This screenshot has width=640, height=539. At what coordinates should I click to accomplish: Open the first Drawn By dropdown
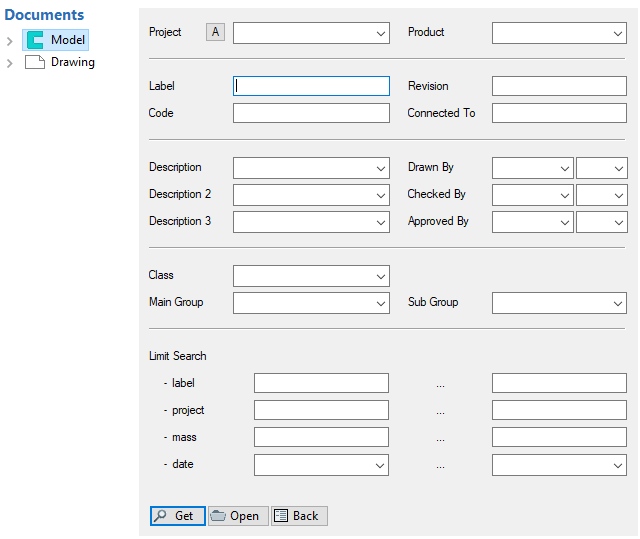pos(565,168)
